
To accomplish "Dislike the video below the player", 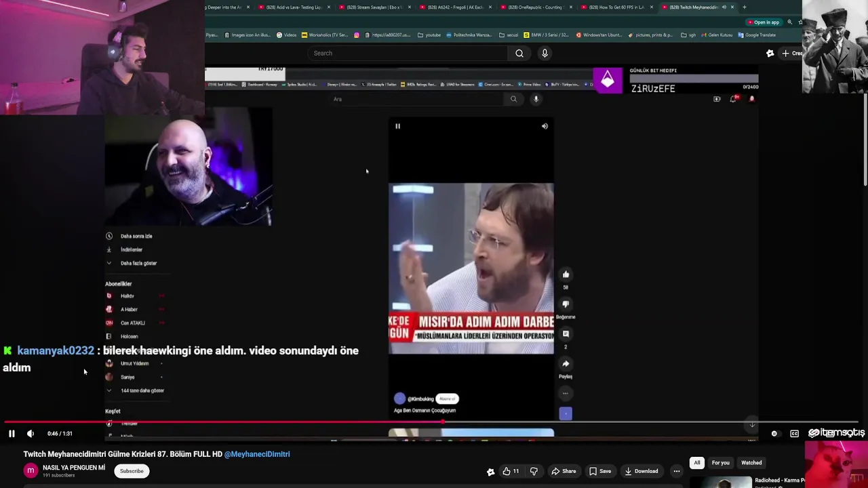I will (x=534, y=471).
